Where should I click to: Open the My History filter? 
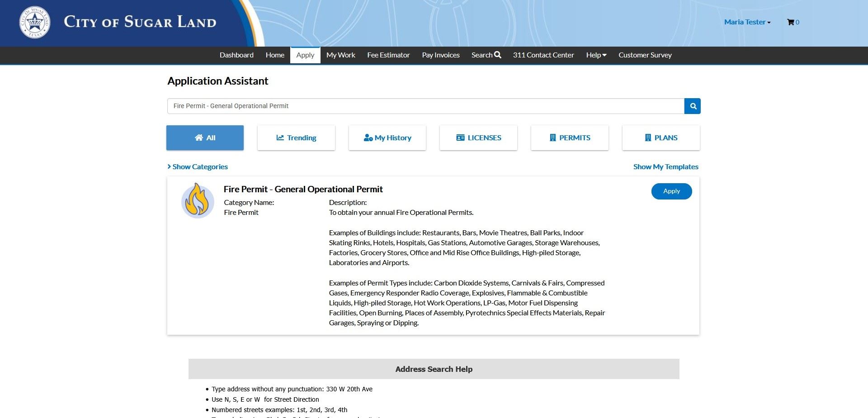pyautogui.click(x=387, y=138)
